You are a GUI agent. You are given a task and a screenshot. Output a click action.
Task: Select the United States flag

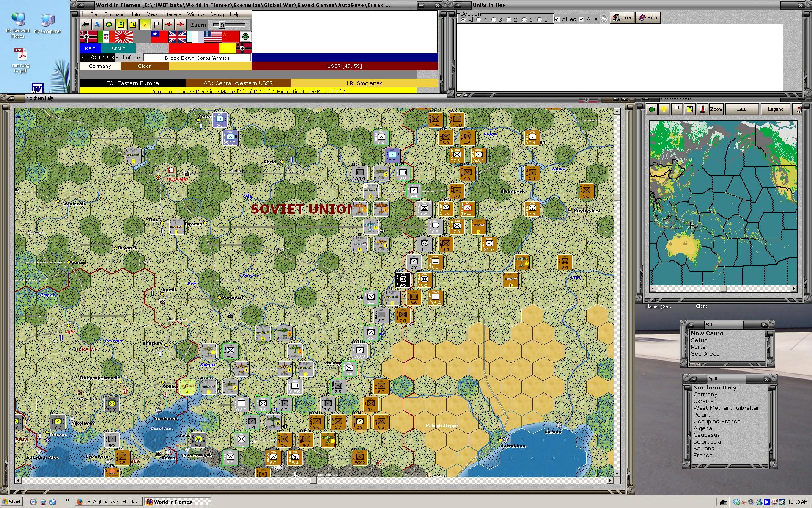click(x=213, y=37)
